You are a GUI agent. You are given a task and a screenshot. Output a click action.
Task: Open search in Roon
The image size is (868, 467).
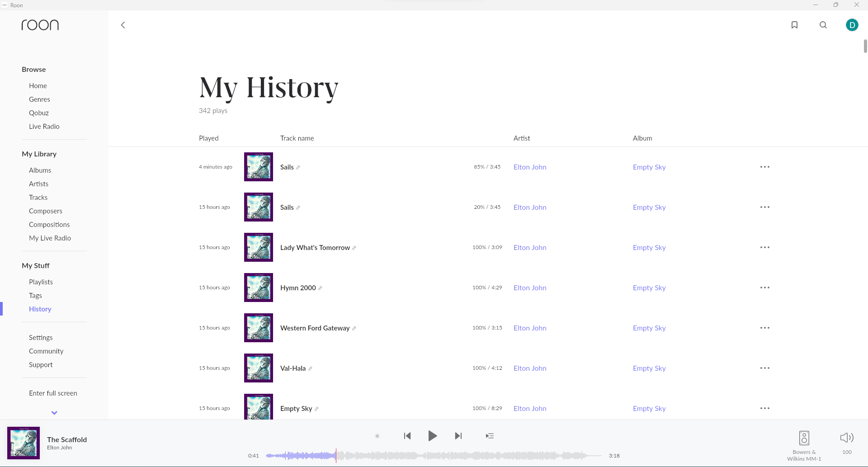[823, 25]
